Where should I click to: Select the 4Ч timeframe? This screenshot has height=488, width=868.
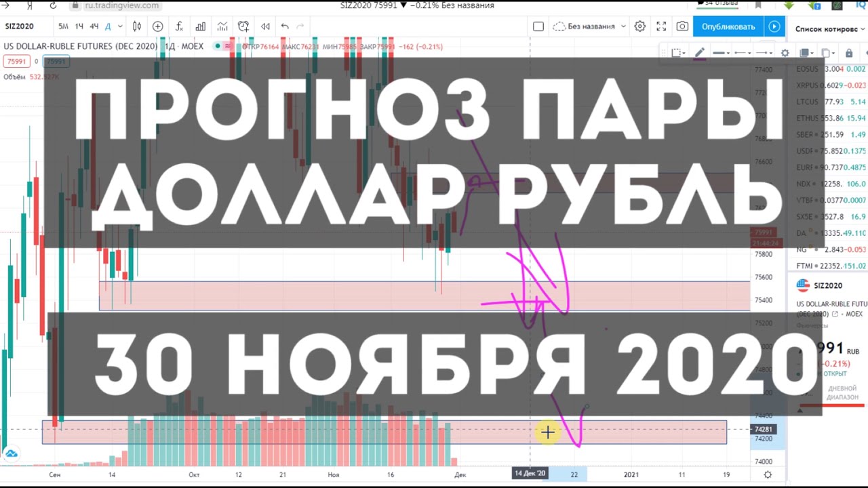click(94, 26)
